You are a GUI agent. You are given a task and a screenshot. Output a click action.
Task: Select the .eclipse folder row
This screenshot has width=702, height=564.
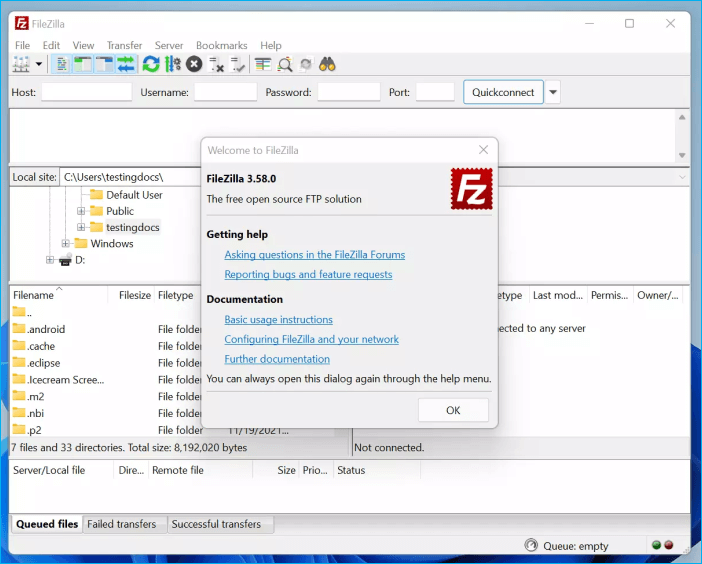(106, 363)
